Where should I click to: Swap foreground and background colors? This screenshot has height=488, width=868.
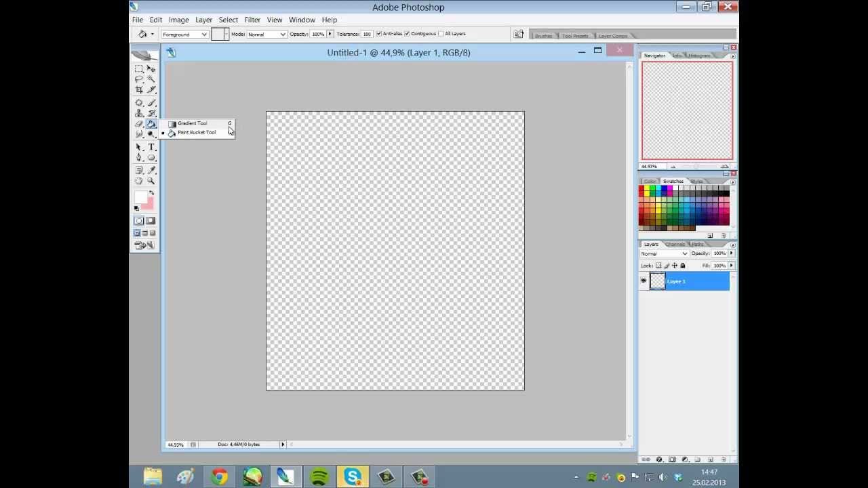pyautogui.click(x=152, y=194)
